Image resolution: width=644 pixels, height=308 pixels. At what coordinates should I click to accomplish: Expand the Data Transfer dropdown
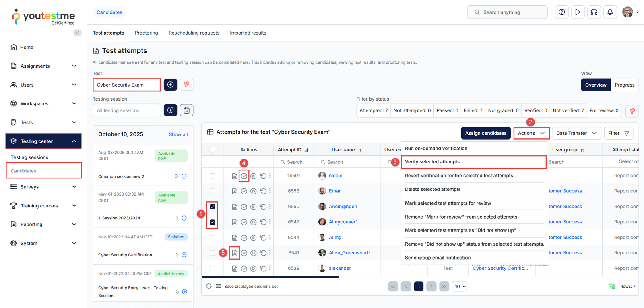point(576,133)
